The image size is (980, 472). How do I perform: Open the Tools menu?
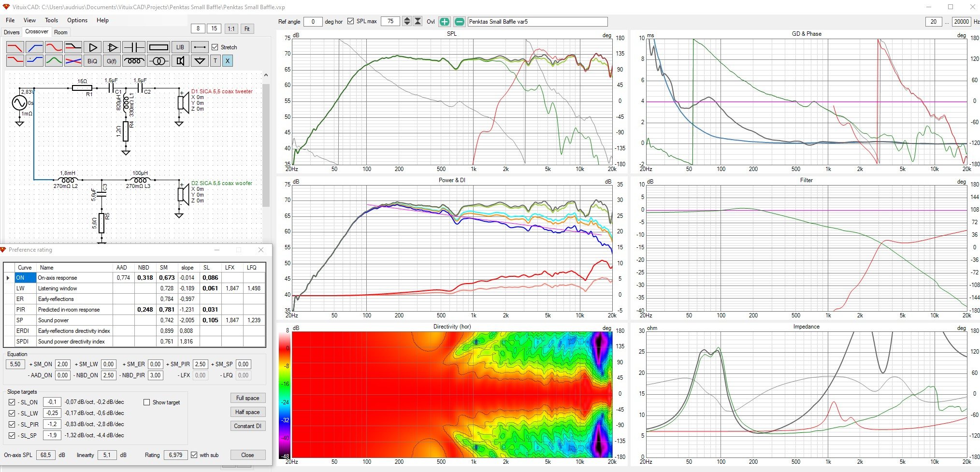click(52, 20)
